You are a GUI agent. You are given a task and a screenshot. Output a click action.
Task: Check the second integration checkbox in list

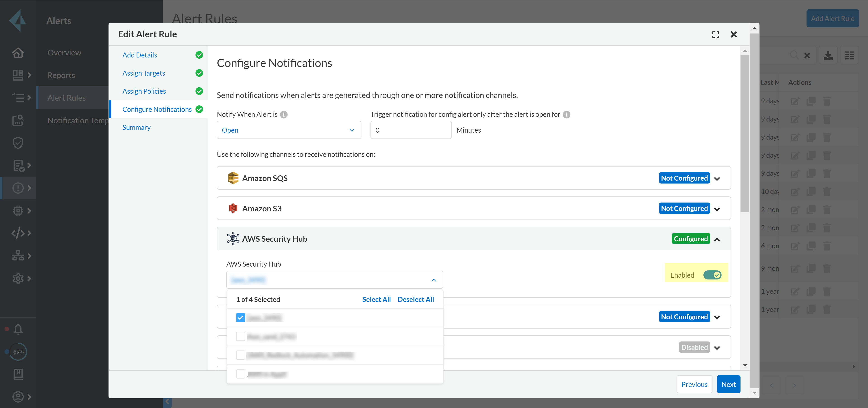point(240,336)
